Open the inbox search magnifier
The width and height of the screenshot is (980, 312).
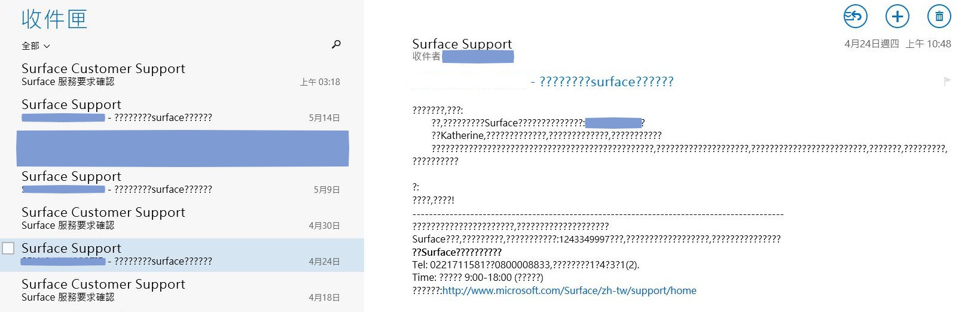336,44
